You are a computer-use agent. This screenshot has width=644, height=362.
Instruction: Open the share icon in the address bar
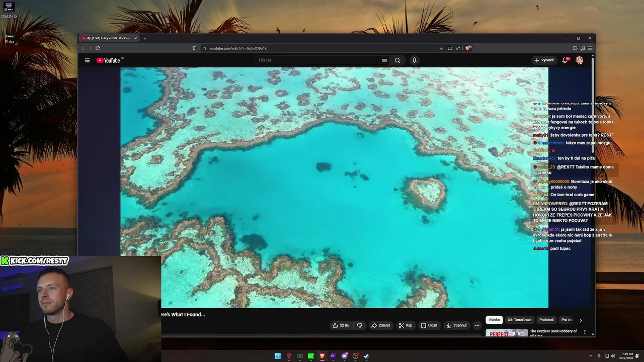[x=458, y=48]
